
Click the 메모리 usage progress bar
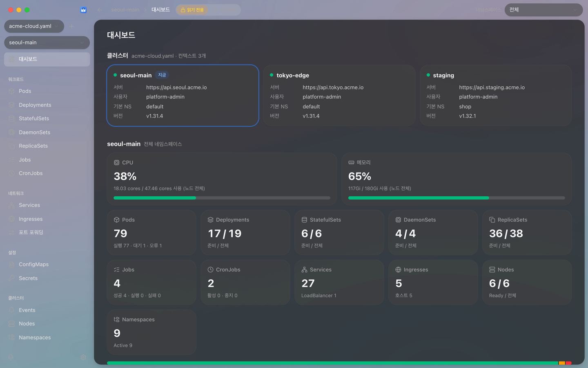457,198
